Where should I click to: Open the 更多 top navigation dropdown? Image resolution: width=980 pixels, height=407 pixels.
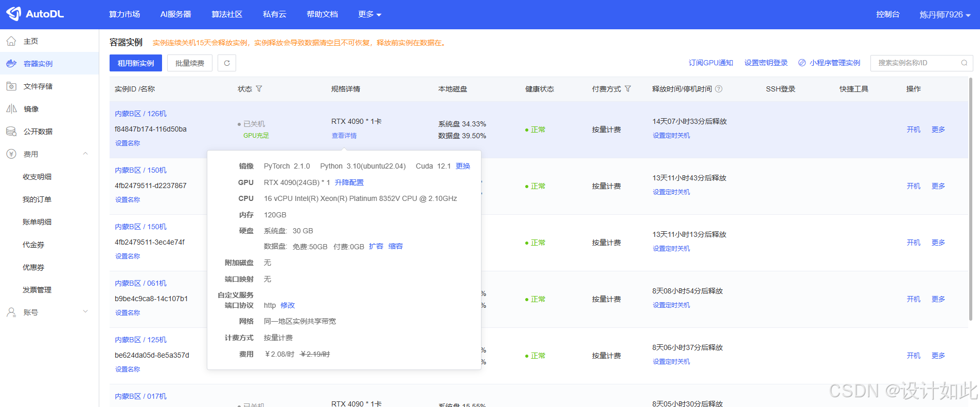370,14
